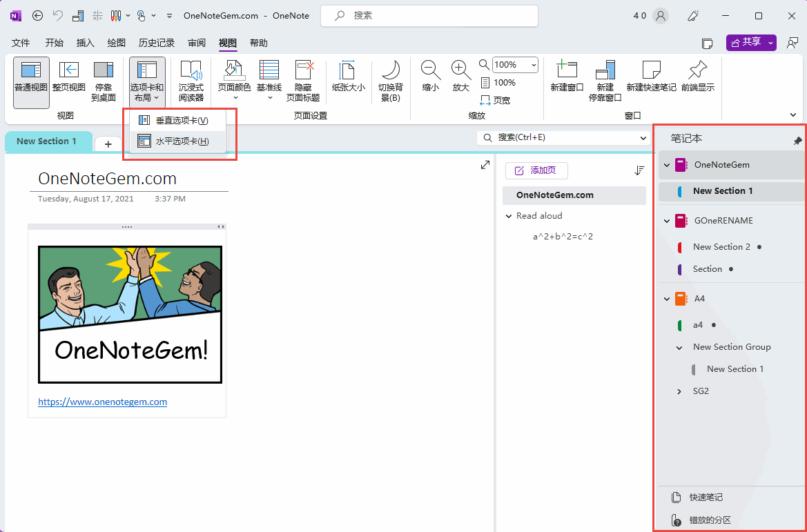Click the title bar 搜索 search box
Viewport: 807px width, 532px height.
(429, 16)
